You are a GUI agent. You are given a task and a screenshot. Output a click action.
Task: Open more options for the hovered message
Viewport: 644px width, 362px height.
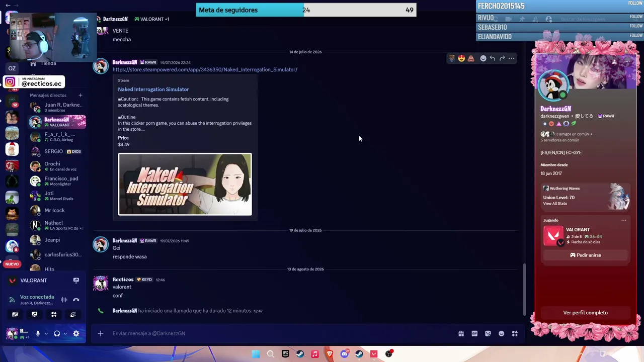[511, 58]
